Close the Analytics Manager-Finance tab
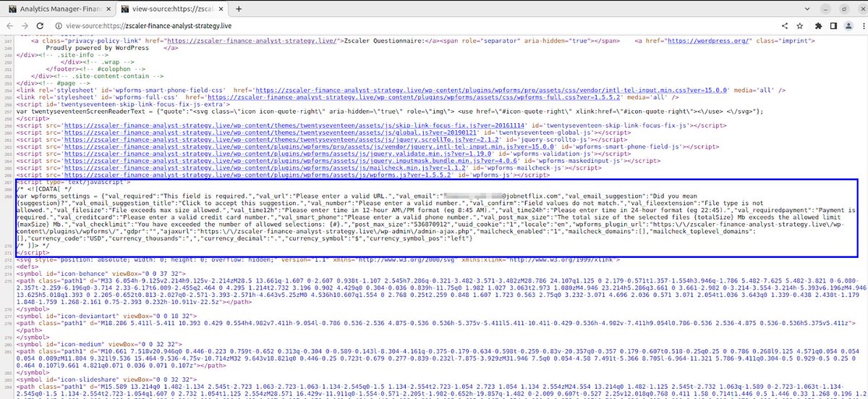The height and width of the screenshot is (399, 868). [x=109, y=8]
